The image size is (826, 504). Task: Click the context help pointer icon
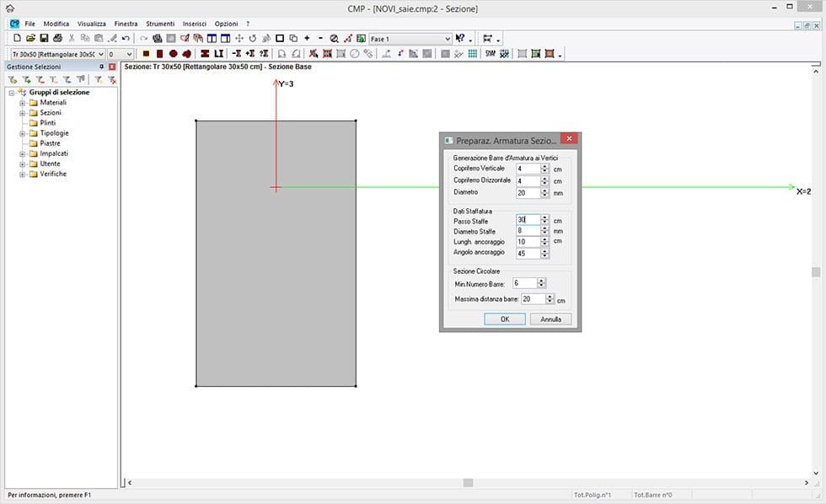pyautogui.click(x=460, y=39)
